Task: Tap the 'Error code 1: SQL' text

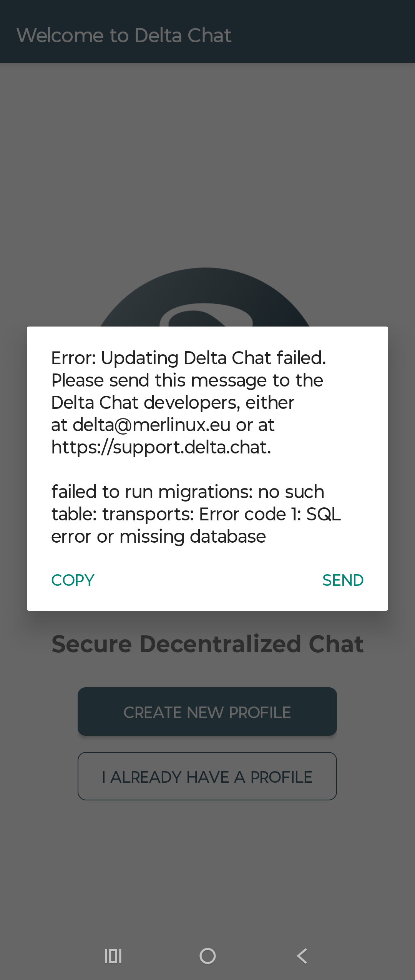Action: pyautogui.click(x=270, y=514)
